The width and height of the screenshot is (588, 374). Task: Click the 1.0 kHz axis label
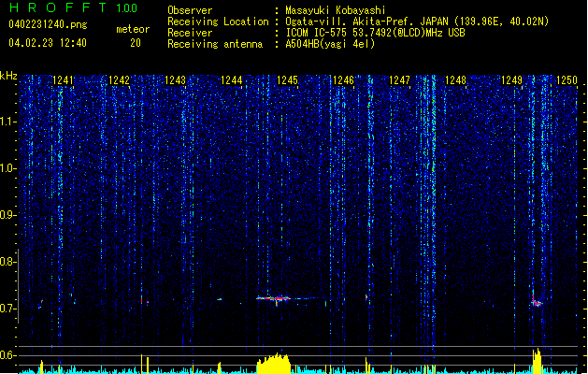(x=8, y=168)
